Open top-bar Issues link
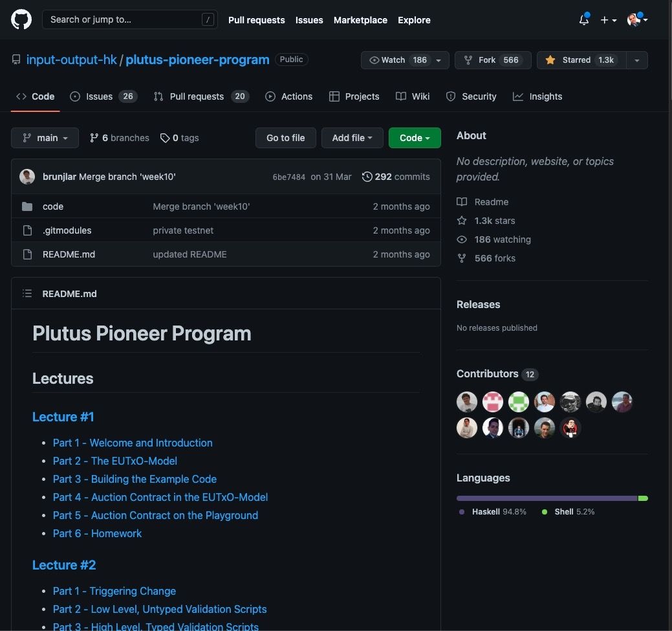This screenshot has height=631, width=672. coord(309,20)
